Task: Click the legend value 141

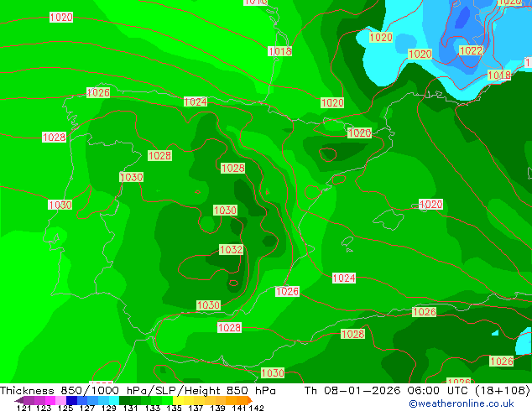Action: [x=239, y=408]
